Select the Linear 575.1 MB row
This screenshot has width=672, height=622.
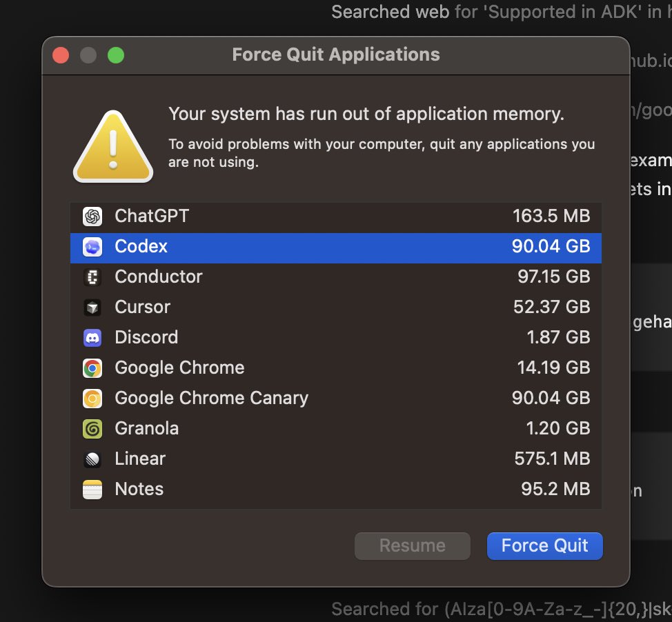click(335, 459)
